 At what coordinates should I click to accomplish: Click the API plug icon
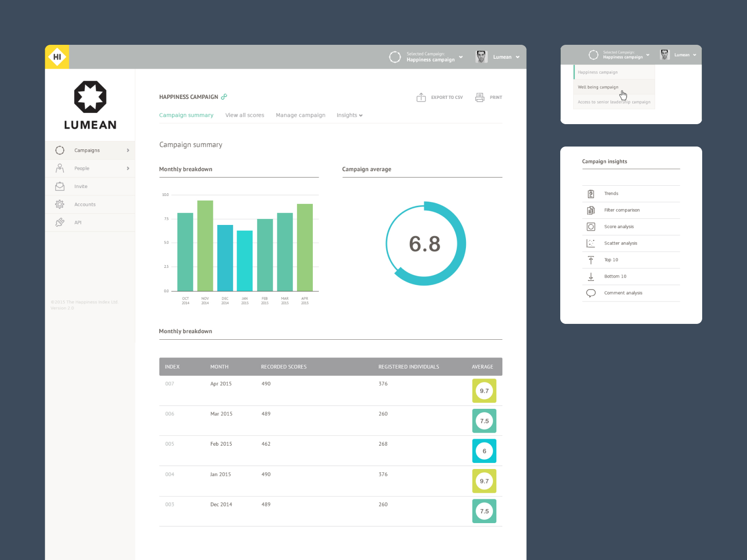(x=60, y=223)
